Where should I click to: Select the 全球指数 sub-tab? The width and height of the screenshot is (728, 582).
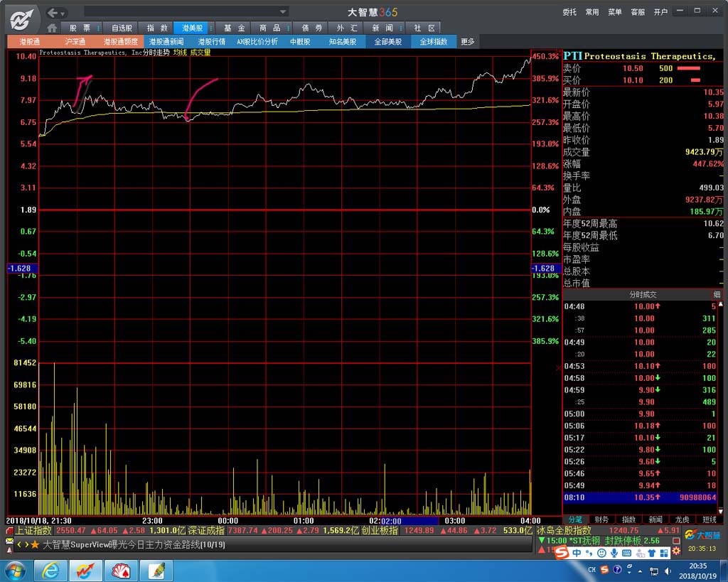pos(434,42)
